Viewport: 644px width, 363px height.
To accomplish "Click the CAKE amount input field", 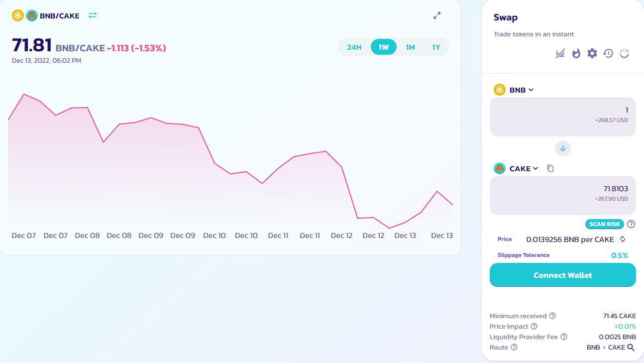I will (563, 195).
